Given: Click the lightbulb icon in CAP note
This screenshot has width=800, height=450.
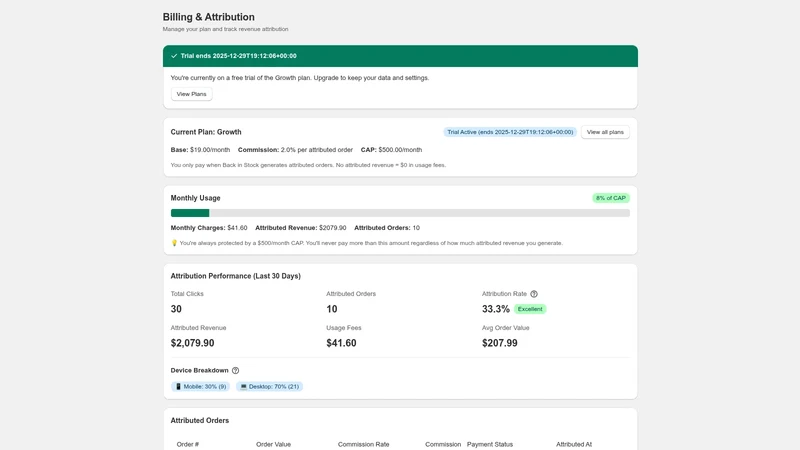Looking at the screenshot, I should [x=174, y=243].
